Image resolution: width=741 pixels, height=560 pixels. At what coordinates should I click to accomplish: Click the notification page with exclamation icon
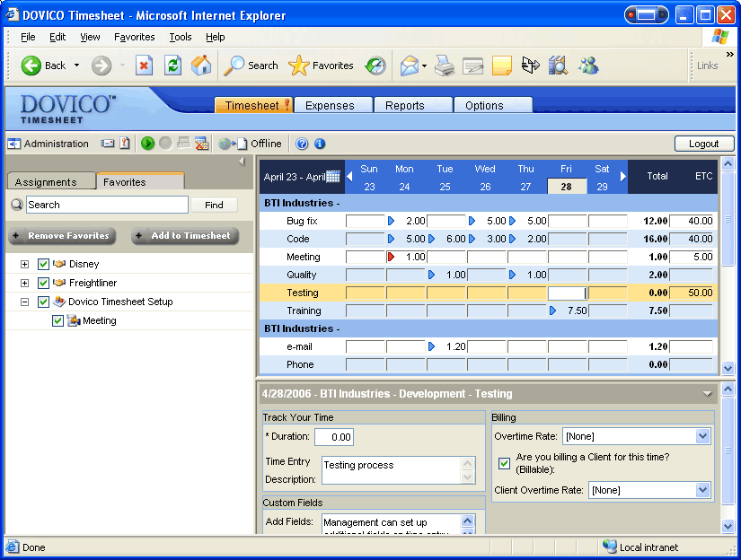(125, 143)
